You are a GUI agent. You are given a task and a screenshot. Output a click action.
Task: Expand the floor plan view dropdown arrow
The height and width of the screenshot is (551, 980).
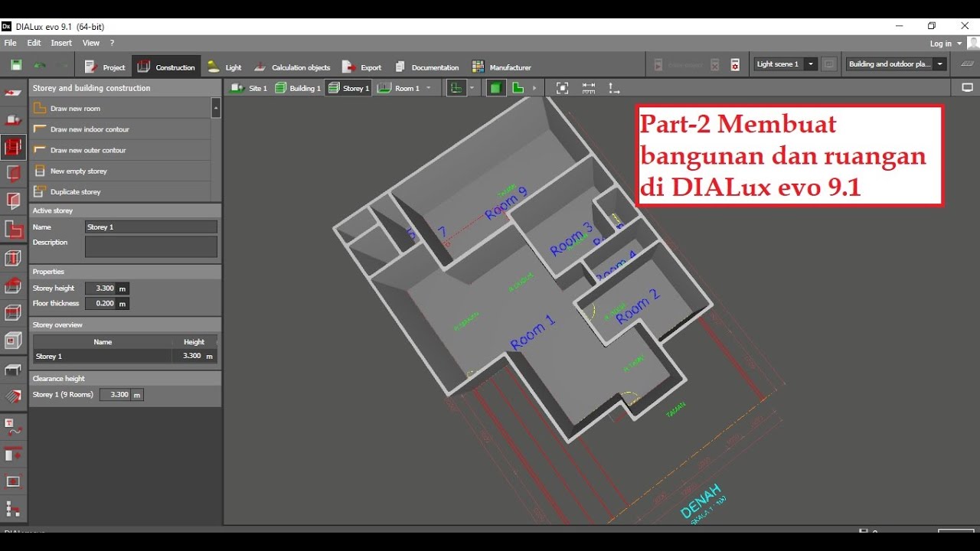pos(472,88)
